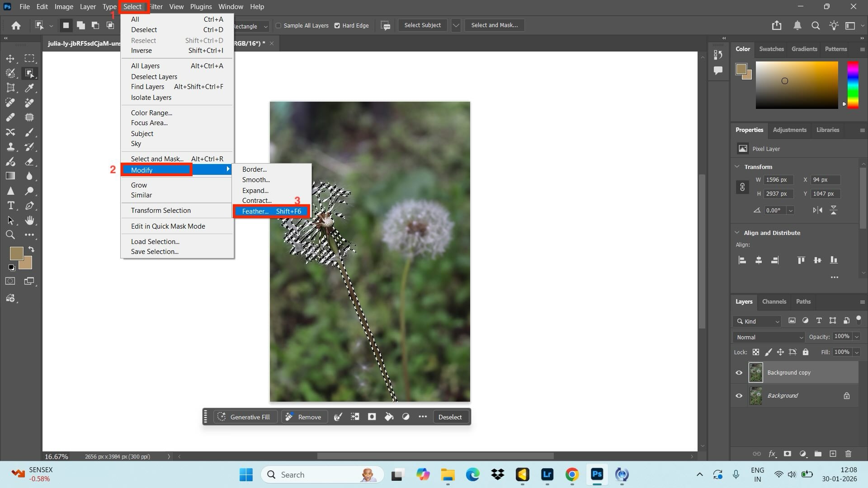Click the Windows taskbar Search field
The image size is (868, 488).
click(316, 474)
